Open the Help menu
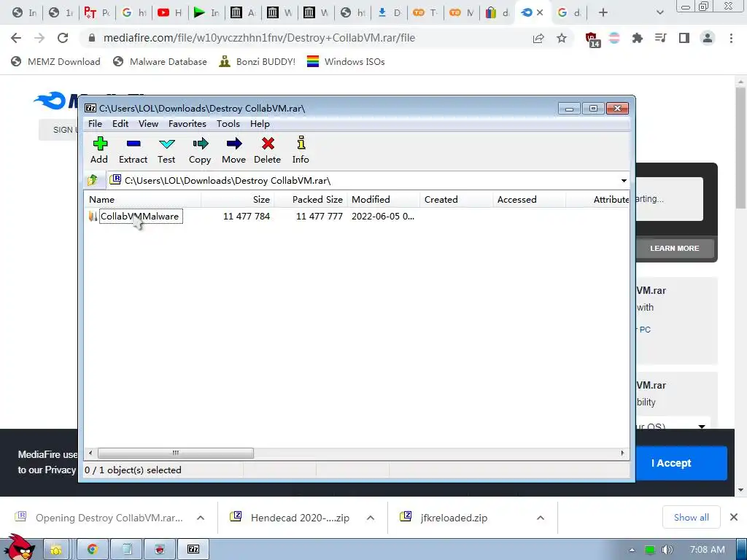747x560 pixels. click(260, 124)
